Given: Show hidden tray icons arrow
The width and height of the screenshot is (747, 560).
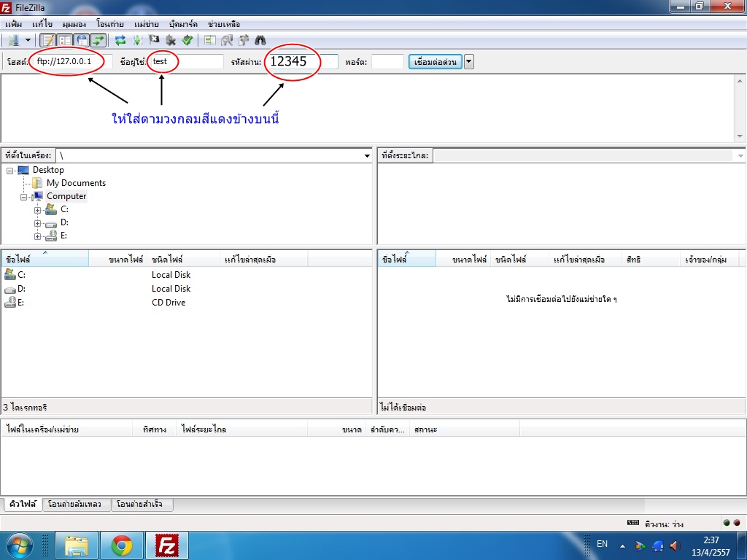Looking at the screenshot, I should click(x=622, y=546).
